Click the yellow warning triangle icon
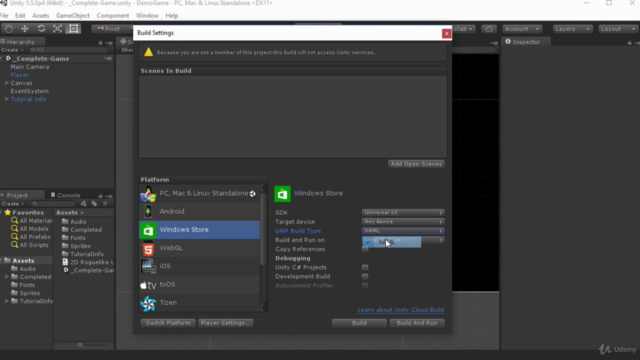Image resolution: width=640 pixels, height=360 pixels. [149, 52]
